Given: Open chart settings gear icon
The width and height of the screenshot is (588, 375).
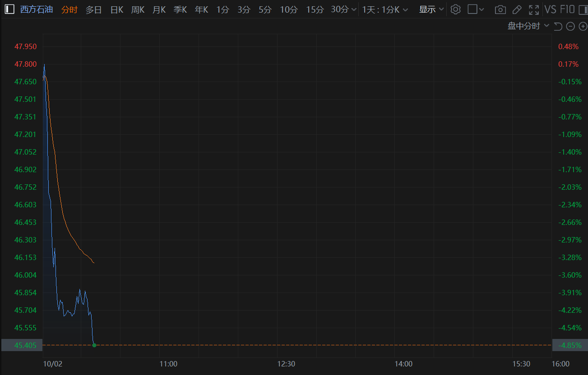Looking at the screenshot, I should (455, 9).
